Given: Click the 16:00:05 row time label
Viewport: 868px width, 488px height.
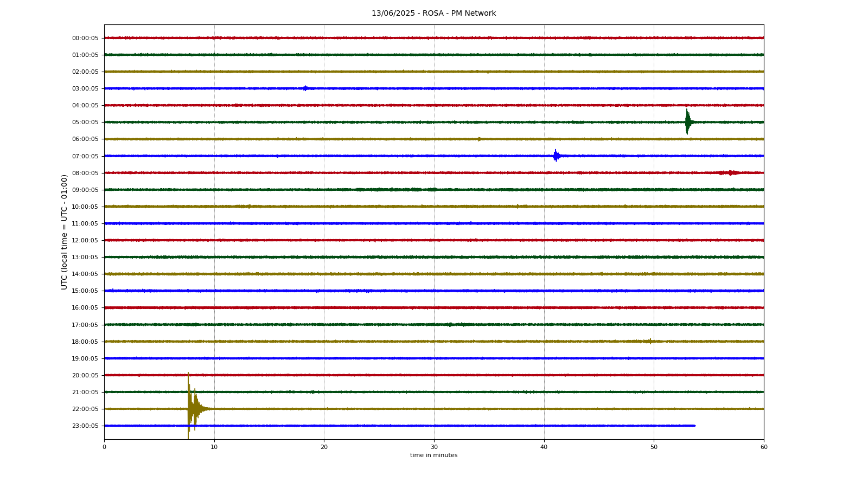Looking at the screenshot, I should point(85,308).
